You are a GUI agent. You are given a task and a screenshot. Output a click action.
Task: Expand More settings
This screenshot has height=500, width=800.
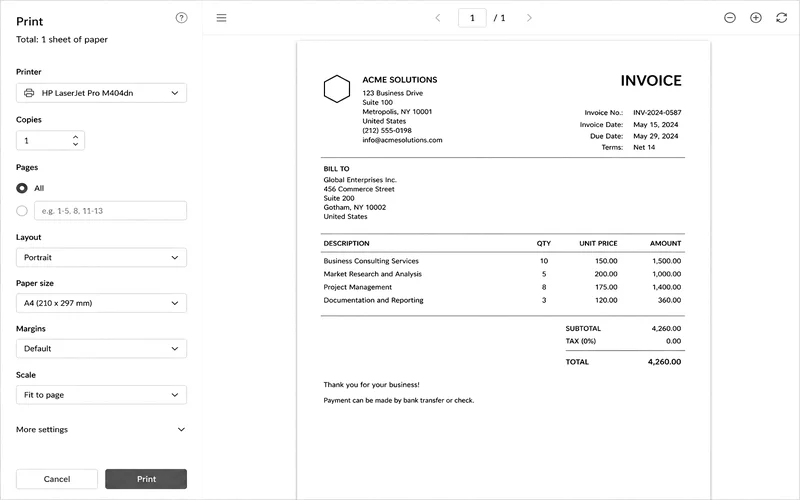101,430
